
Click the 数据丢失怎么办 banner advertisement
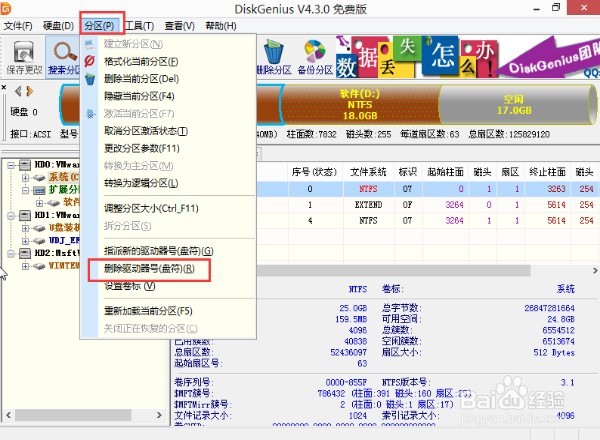point(468,56)
